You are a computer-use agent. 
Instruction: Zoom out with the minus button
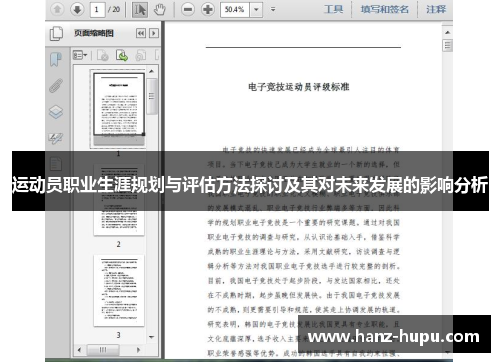188,9
